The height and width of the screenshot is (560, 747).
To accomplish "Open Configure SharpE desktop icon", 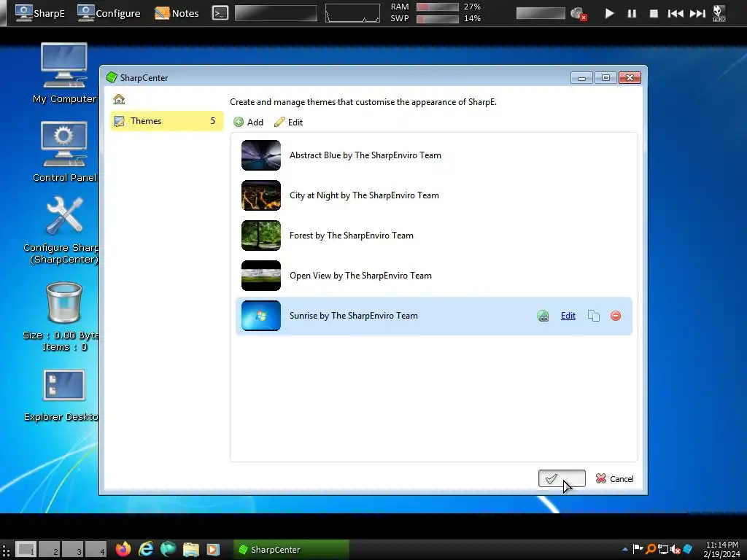I will coord(64,230).
